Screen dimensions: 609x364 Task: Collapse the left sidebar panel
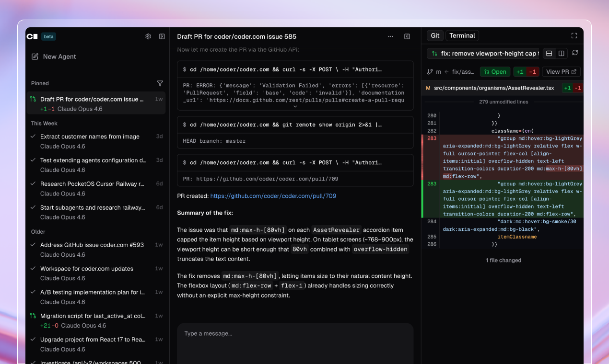coord(162,36)
